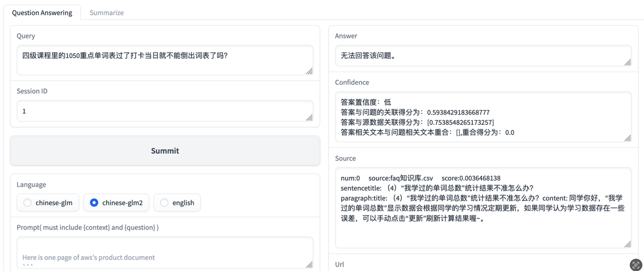The image size is (644, 271).
Task: Click inside the Query input field
Action: [x=165, y=60]
